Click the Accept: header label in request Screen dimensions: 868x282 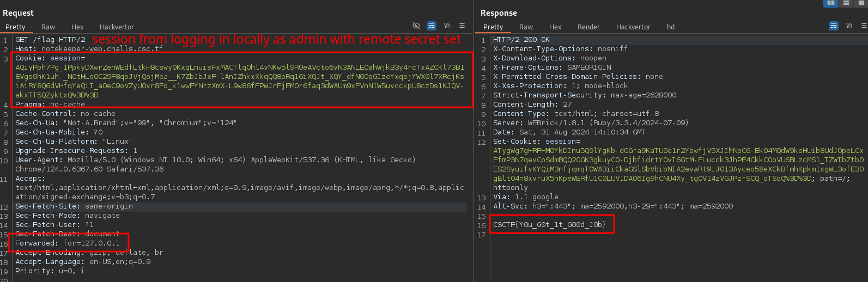[x=31, y=179]
